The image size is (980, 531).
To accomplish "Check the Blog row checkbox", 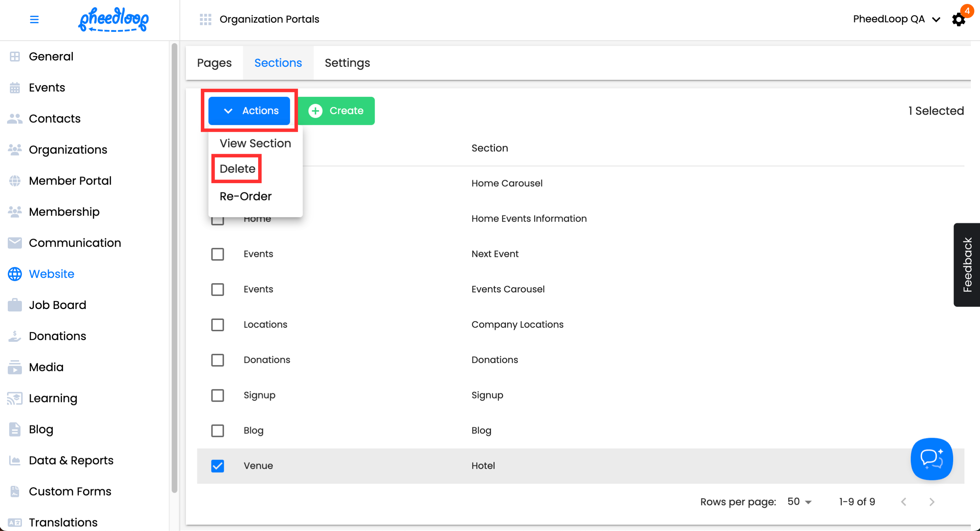I will coord(218,431).
